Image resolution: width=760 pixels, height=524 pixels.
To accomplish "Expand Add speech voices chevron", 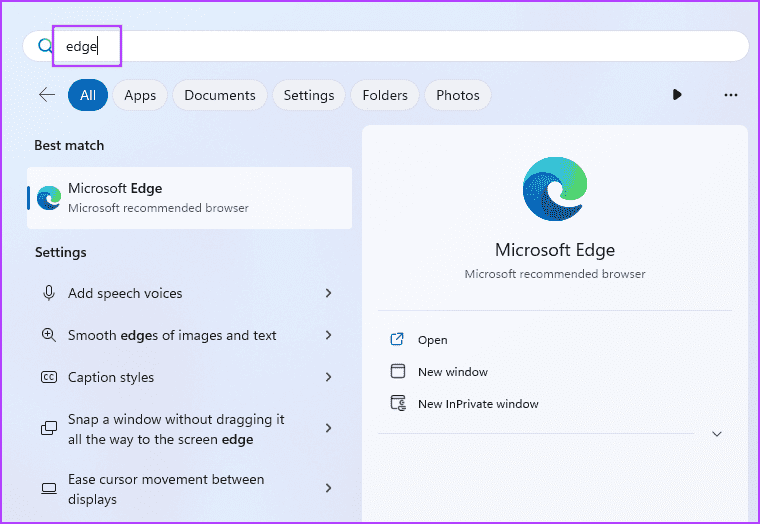I will pyautogui.click(x=329, y=293).
